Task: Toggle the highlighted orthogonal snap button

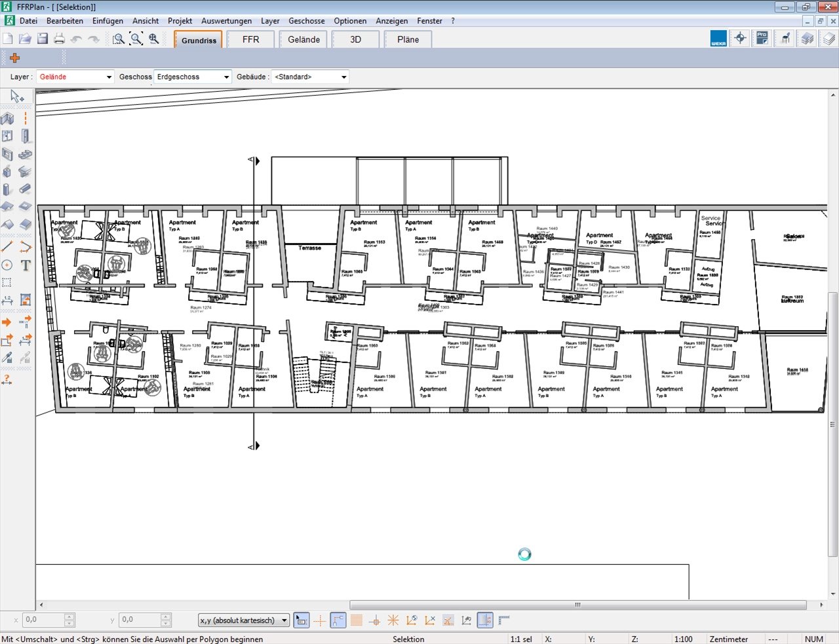Action: pos(338,620)
